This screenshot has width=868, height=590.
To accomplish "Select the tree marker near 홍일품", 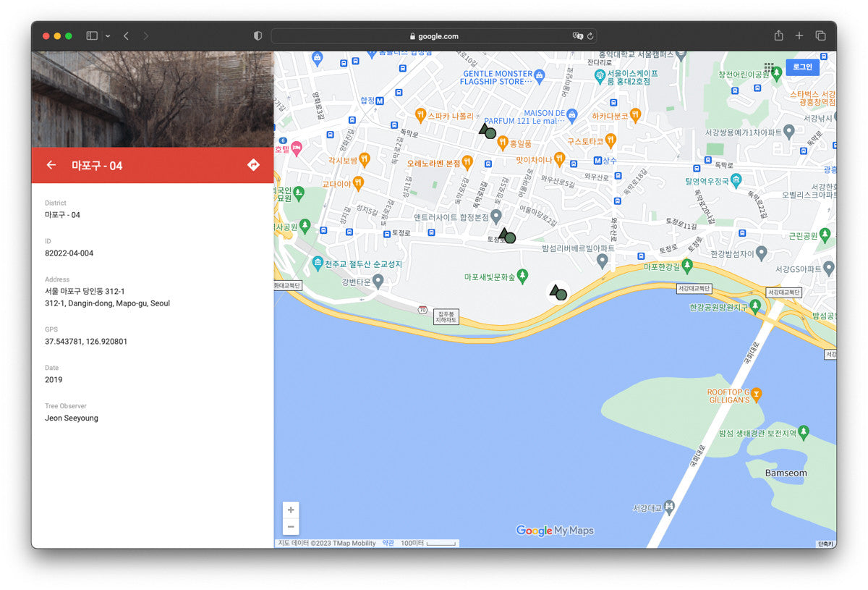I will (488, 131).
